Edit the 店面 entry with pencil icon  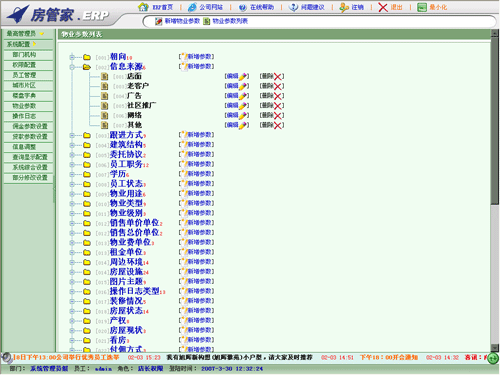click(x=243, y=76)
